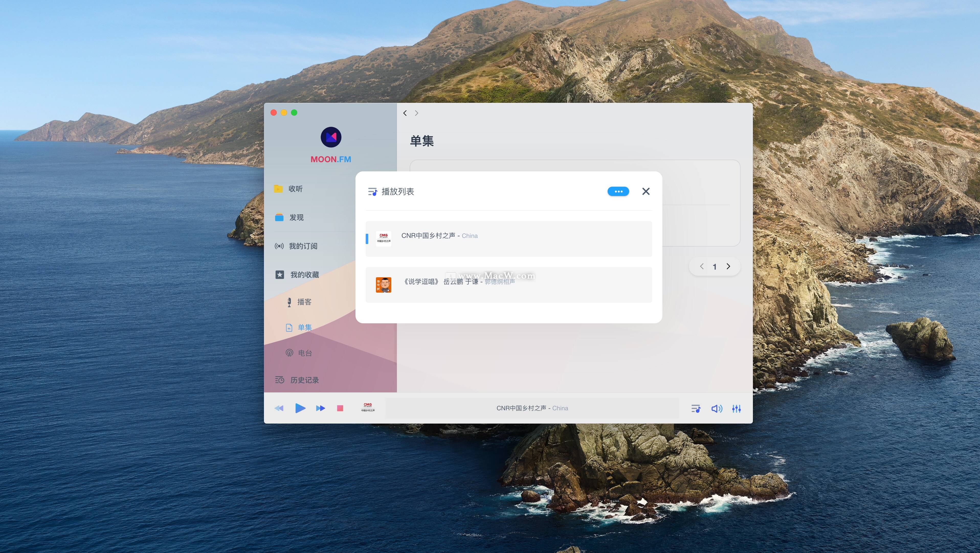The width and height of the screenshot is (980, 553).
Task: Skip to next track
Action: [321, 408]
